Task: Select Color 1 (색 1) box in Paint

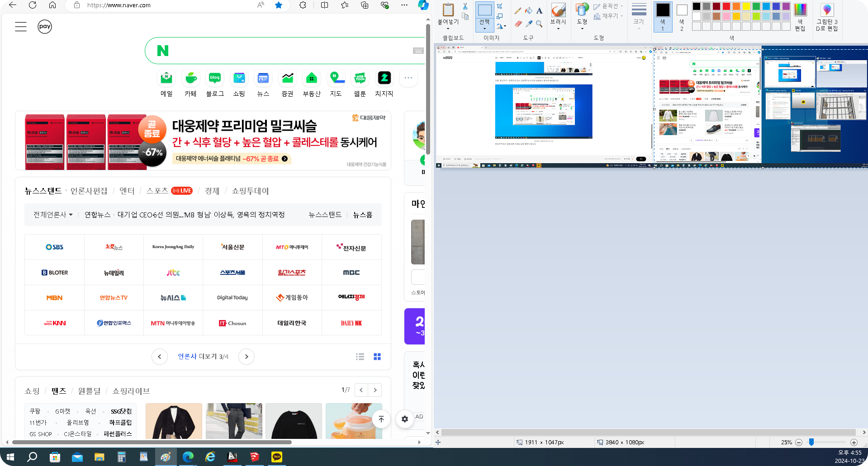Action: click(663, 17)
